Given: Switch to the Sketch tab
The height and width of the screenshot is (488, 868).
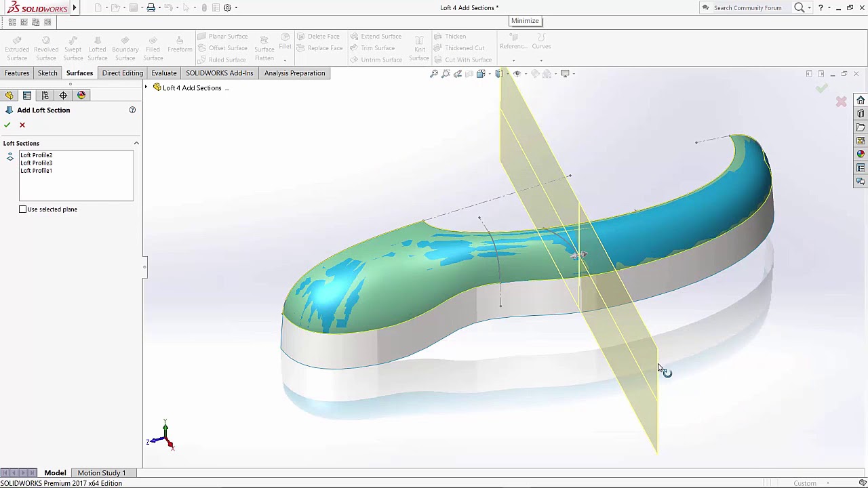Looking at the screenshot, I should coord(47,73).
